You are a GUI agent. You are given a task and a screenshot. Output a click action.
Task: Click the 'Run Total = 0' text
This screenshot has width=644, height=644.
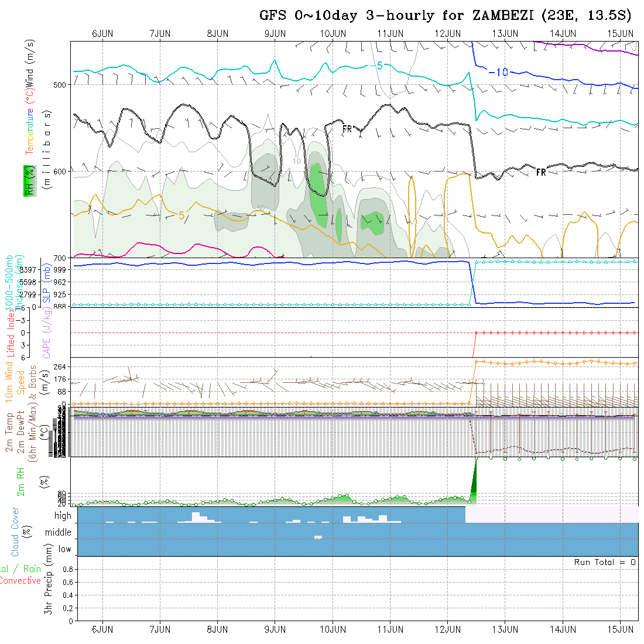pos(605,562)
